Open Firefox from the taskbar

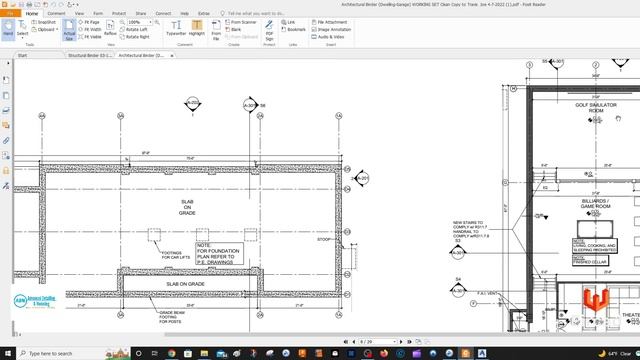[x=384, y=353]
